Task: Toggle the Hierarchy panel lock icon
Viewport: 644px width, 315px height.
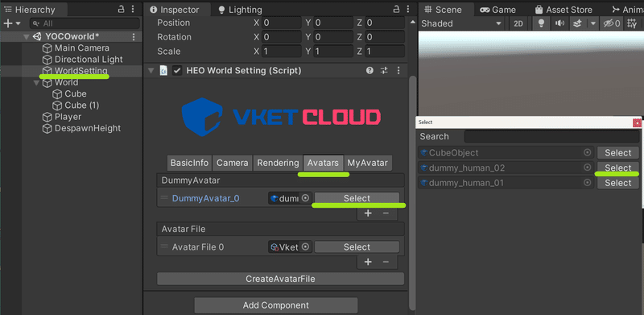Action: tap(121, 9)
